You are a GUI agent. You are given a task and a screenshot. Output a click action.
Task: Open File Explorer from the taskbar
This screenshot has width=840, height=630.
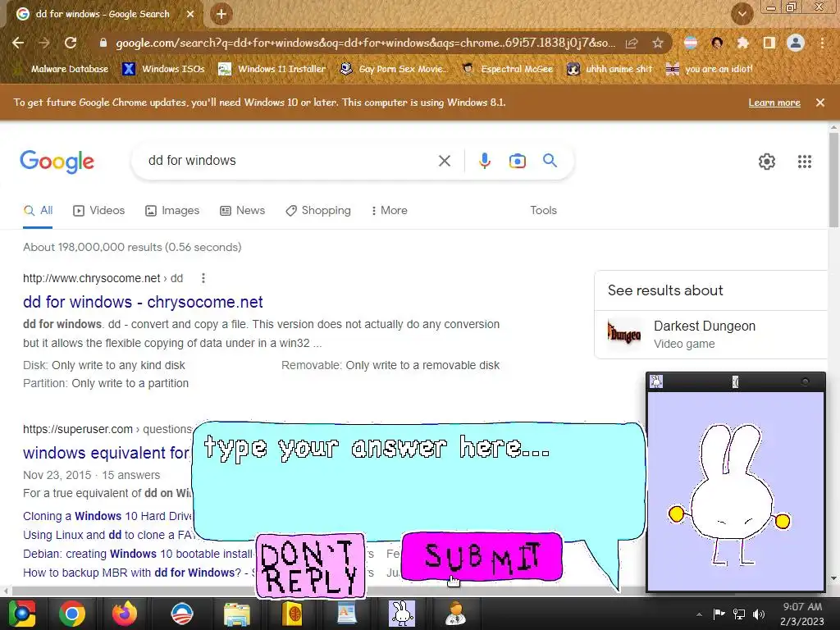237,614
